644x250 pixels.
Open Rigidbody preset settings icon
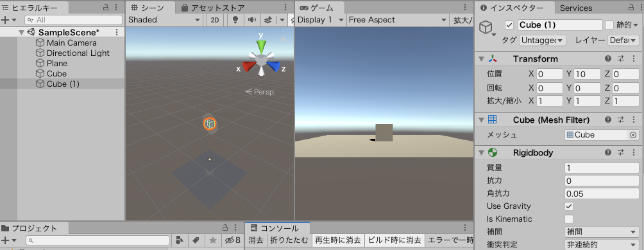[621, 152]
